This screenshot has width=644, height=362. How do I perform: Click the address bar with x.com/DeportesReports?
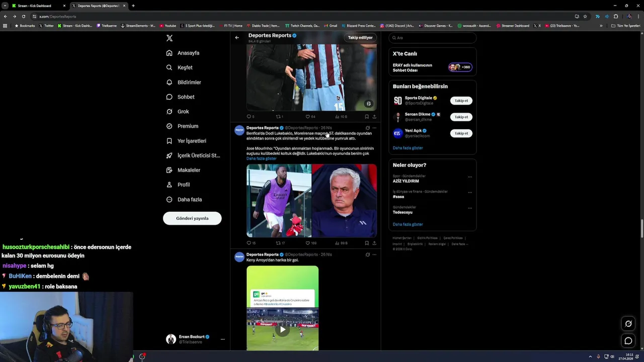(x=302, y=16)
